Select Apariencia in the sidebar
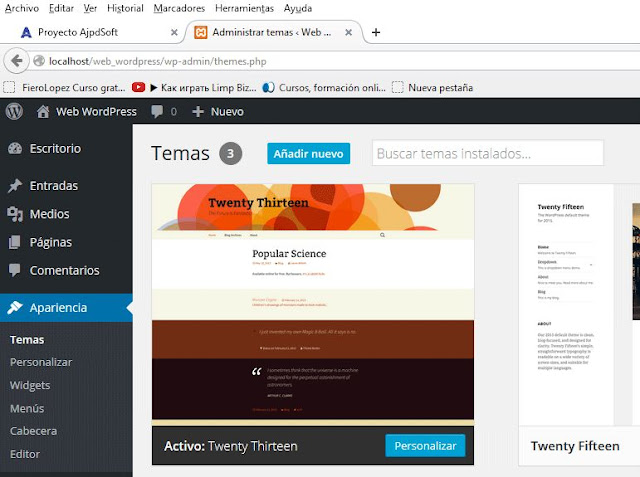The height and width of the screenshot is (477, 640). coord(66,308)
